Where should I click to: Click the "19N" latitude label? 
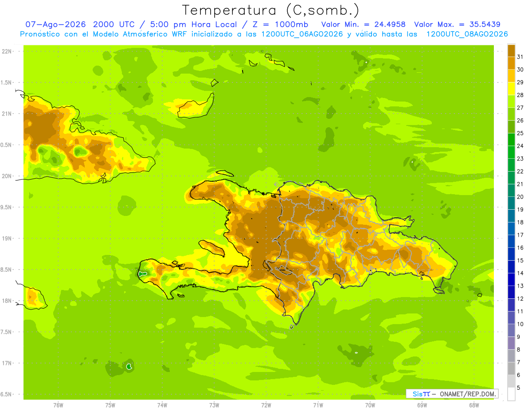click(x=7, y=239)
